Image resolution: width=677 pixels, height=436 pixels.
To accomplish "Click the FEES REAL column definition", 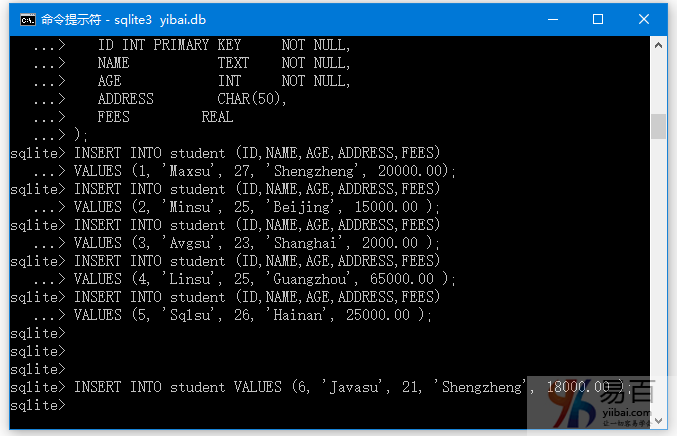I will pyautogui.click(x=165, y=117).
